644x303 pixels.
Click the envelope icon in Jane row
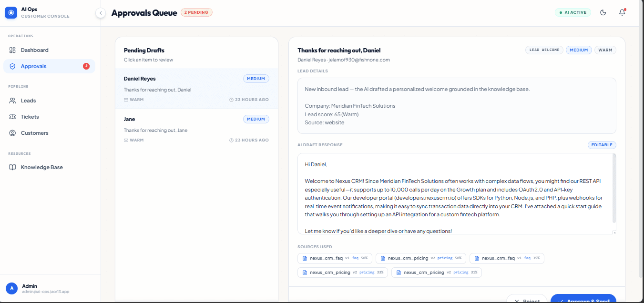pyautogui.click(x=126, y=140)
